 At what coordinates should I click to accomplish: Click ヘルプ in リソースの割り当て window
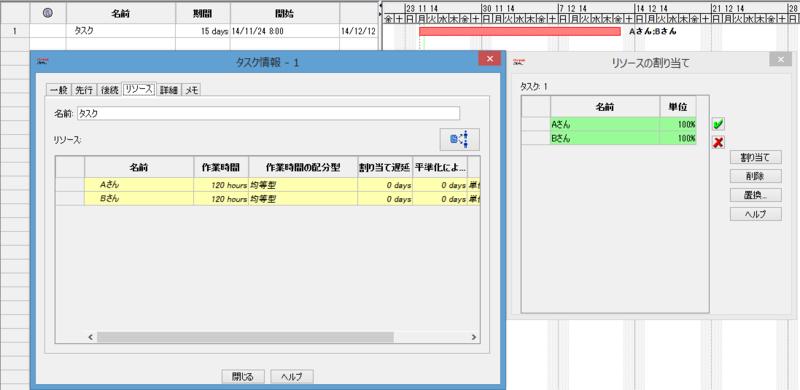point(756,214)
